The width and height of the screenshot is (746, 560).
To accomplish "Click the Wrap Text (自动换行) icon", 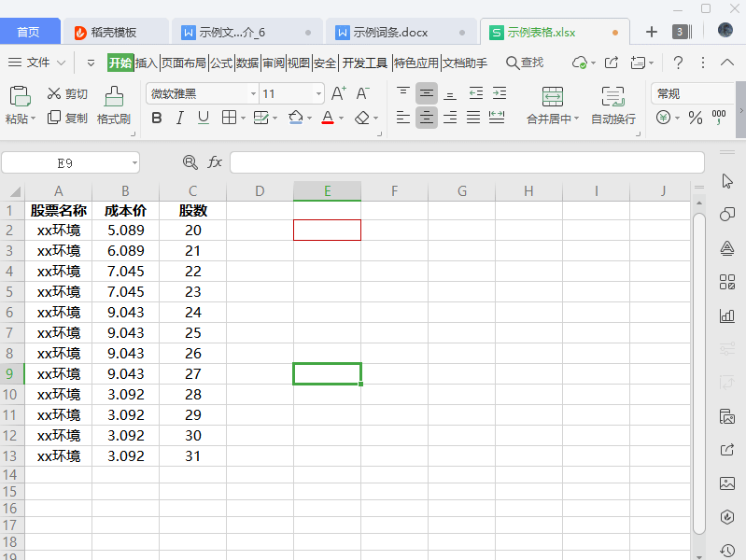I will coord(612,96).
